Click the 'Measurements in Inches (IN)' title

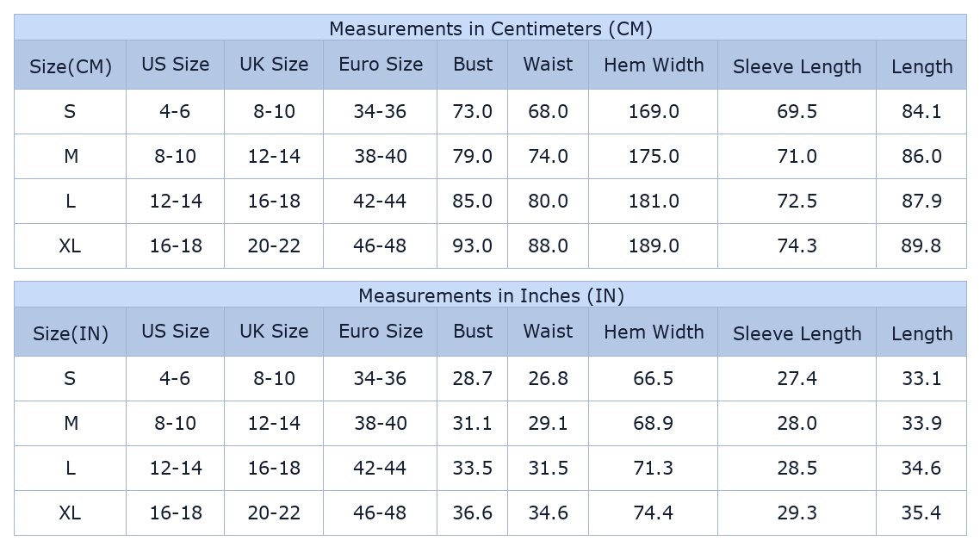click(490, 295)
